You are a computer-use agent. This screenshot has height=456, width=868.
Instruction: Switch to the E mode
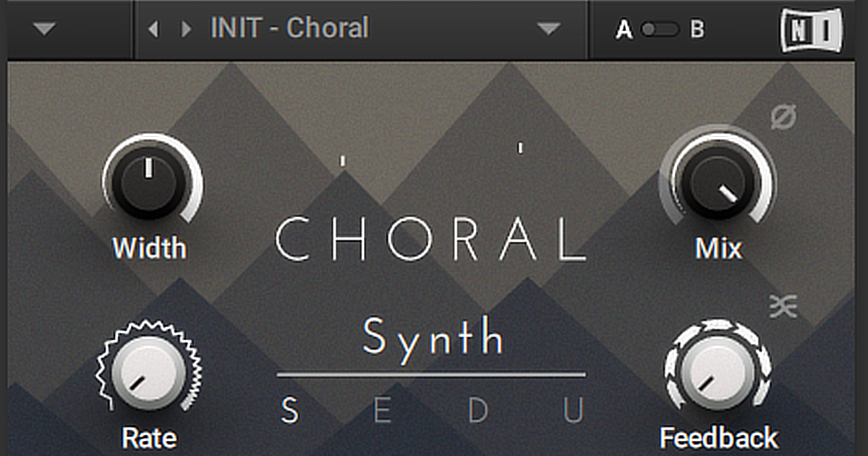[x=383, y=411]
